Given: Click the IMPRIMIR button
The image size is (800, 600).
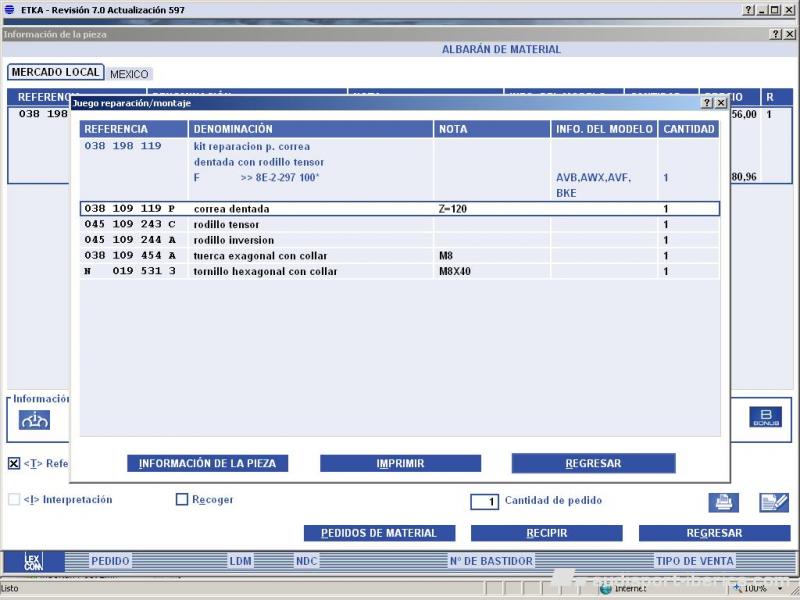Looking at the screenshot, I should coord(401,463).
